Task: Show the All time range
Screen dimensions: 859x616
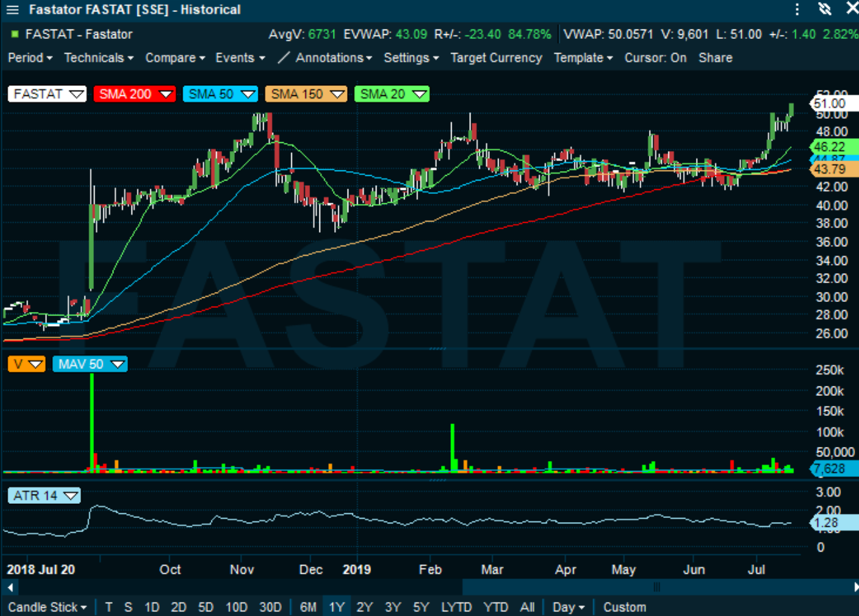Action: click(x=527, y=607)
